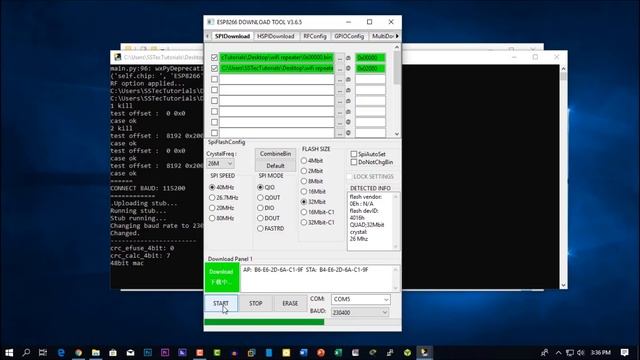Click the CombineBin button
This screenshot has height=360, width=640.
coord(276,154)
